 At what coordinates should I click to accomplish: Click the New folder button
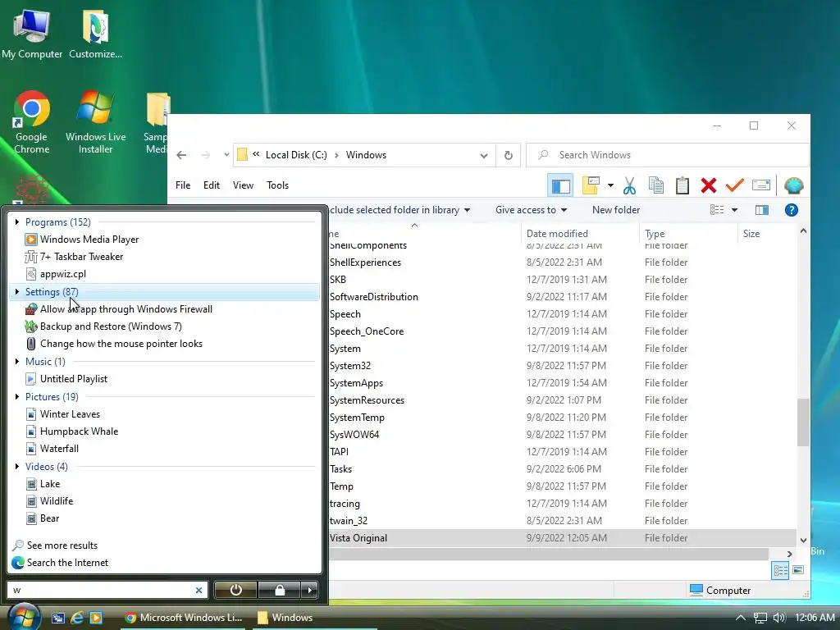(x=615, y=210)
